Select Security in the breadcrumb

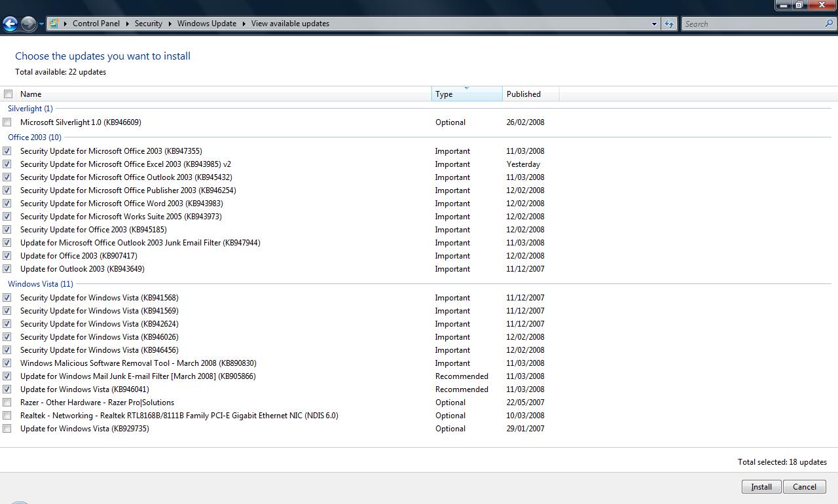click(149, 24)
